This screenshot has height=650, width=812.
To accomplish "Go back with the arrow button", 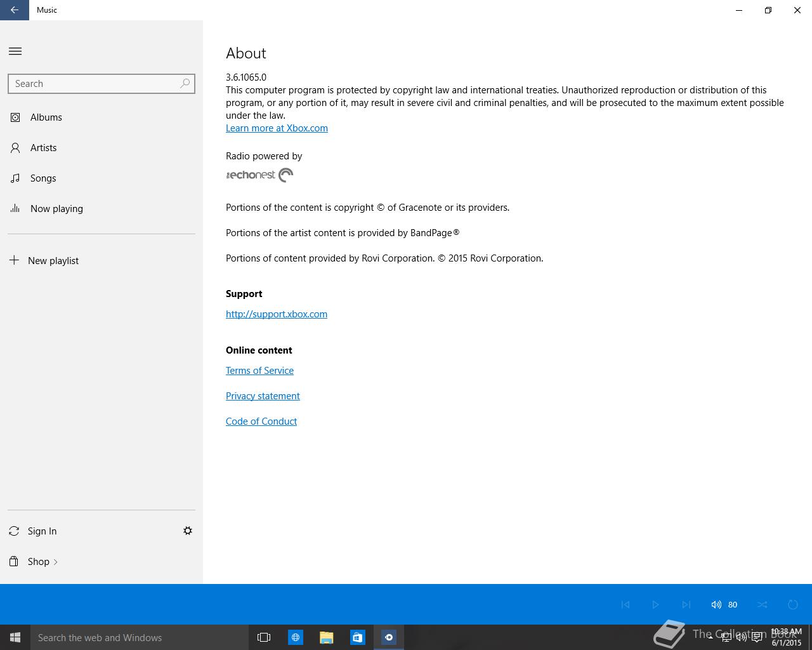I will point(14,10).
